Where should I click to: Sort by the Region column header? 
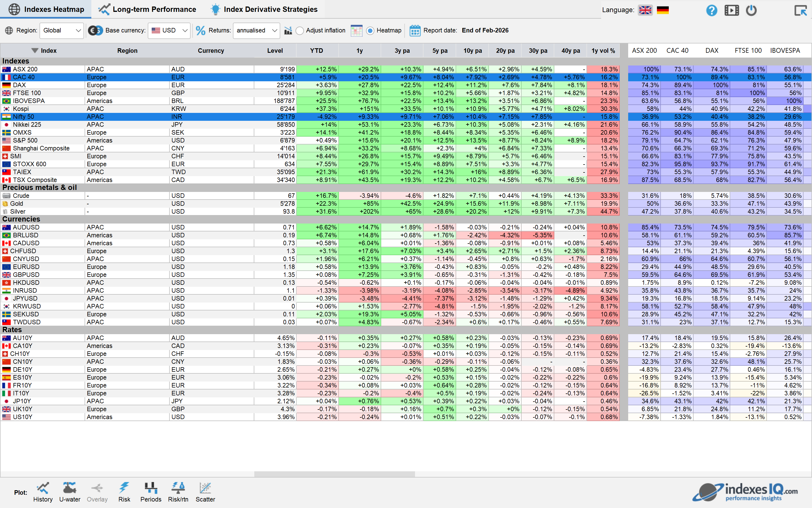click(127, 51)
